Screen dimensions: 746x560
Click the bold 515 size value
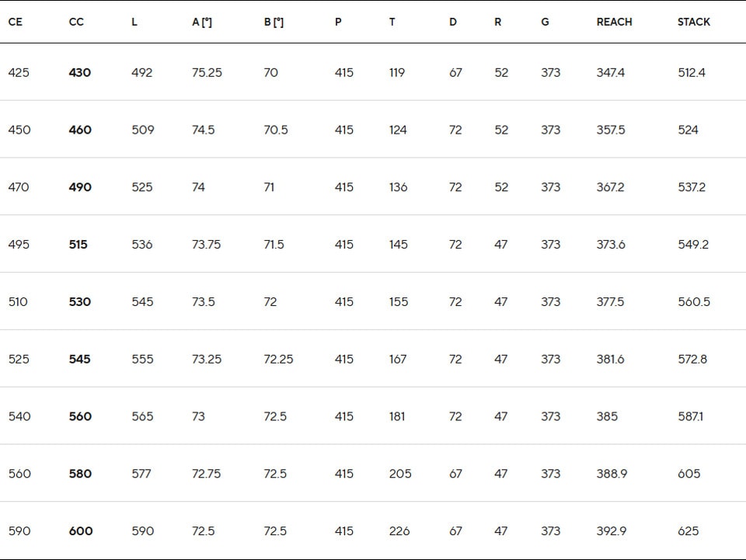click(78, 245)
